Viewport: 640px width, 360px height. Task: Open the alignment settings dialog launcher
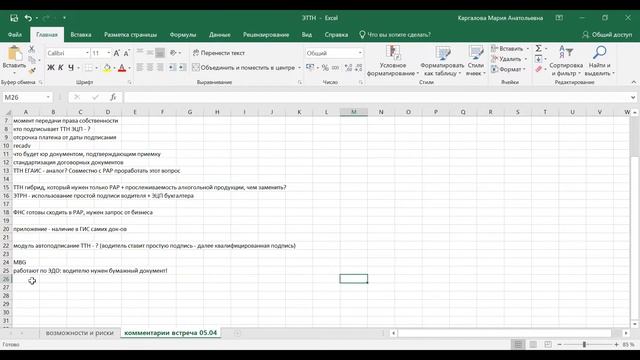[x=300, y=82]
